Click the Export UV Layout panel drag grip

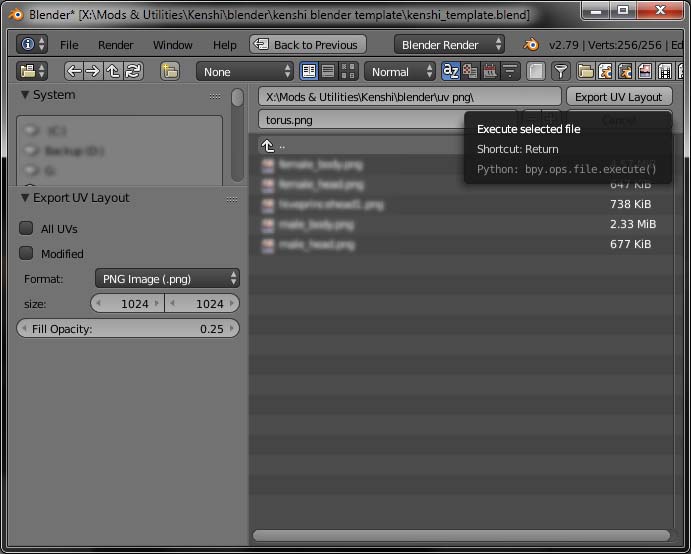click(x=232, y=200)
